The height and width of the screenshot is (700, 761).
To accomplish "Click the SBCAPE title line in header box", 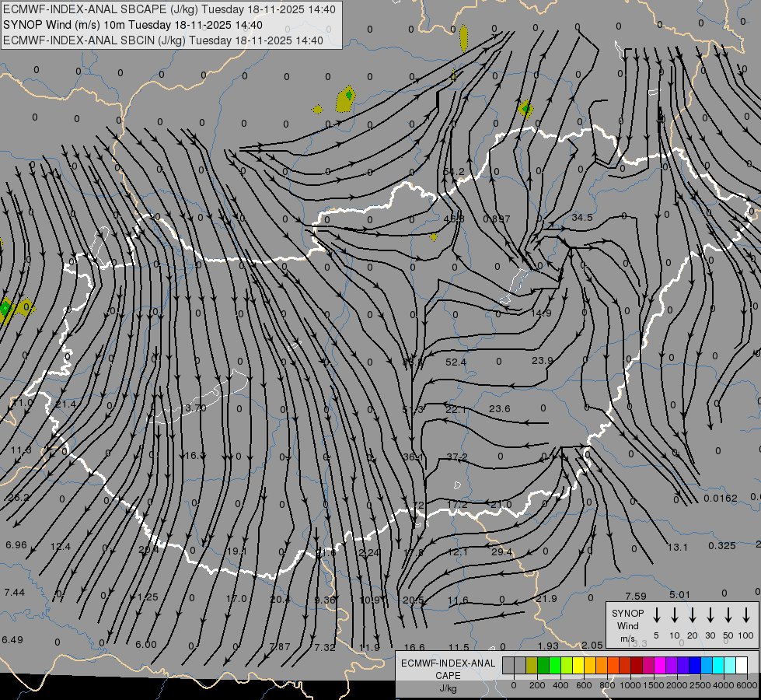I will [x=169, y=9].
